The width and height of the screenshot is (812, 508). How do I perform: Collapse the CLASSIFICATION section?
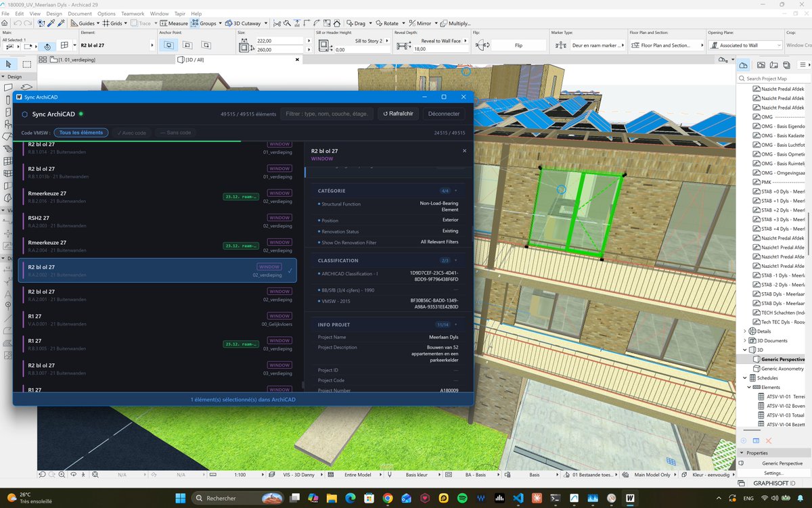click(455, 260)
